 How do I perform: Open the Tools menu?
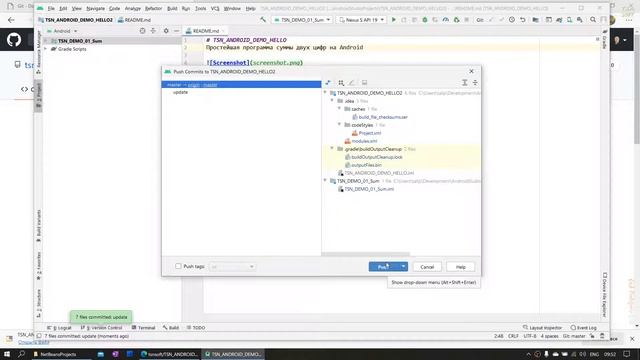click(200, 8)
